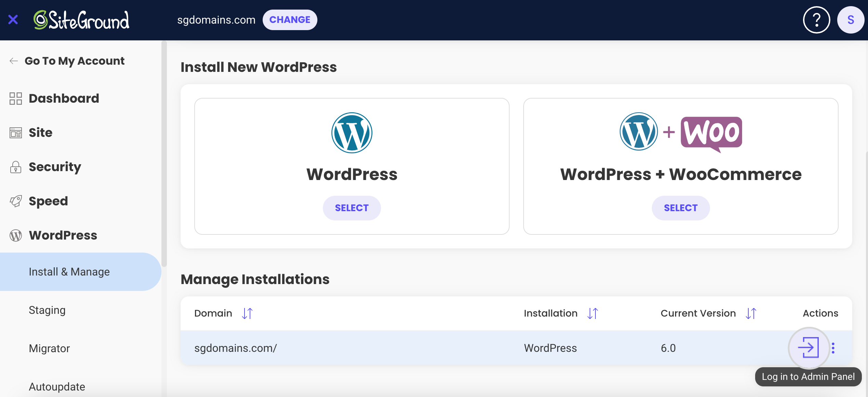Click the sgdomains.com/ domain cell
868x397 pixels.
click(x=236, y=348)
